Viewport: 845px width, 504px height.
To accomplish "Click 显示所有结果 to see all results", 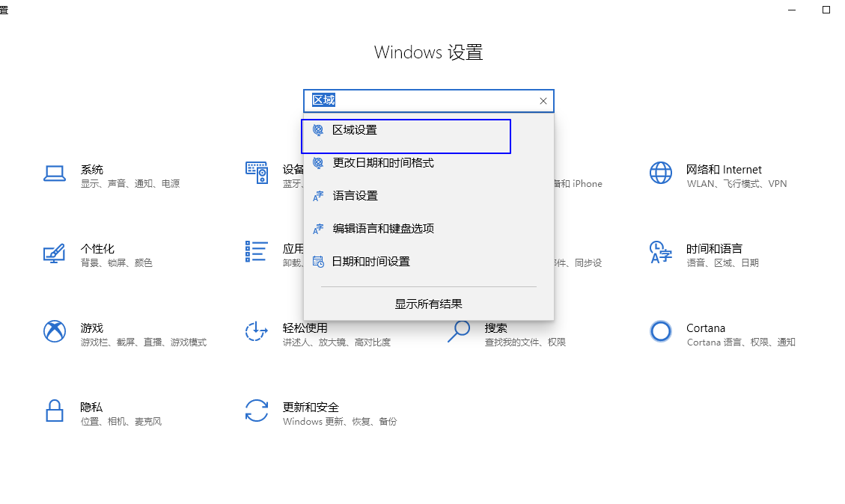I will [427, 303].
